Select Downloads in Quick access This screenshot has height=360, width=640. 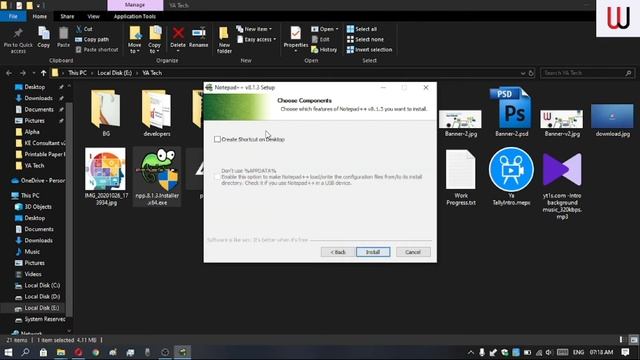(35, 98)
